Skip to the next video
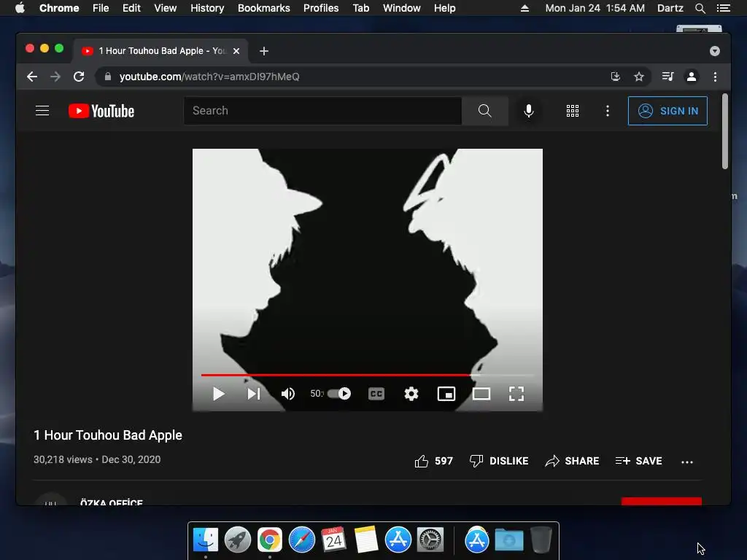 point(253,394)
